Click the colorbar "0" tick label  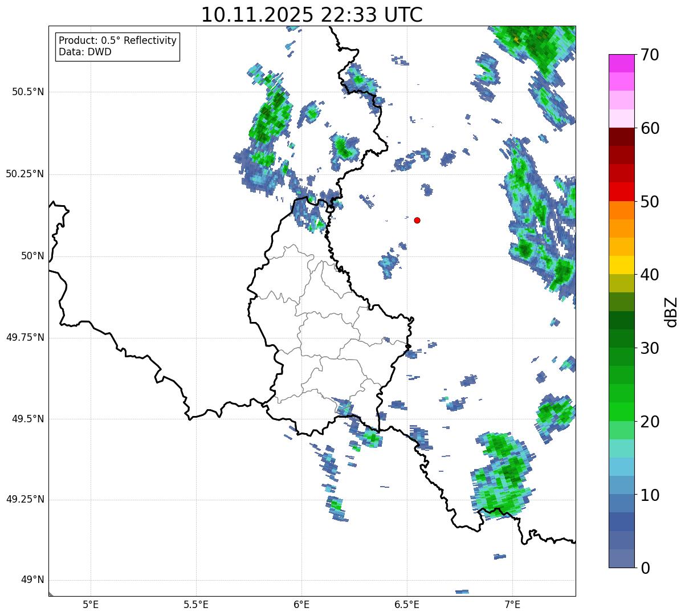coord(646,568)
